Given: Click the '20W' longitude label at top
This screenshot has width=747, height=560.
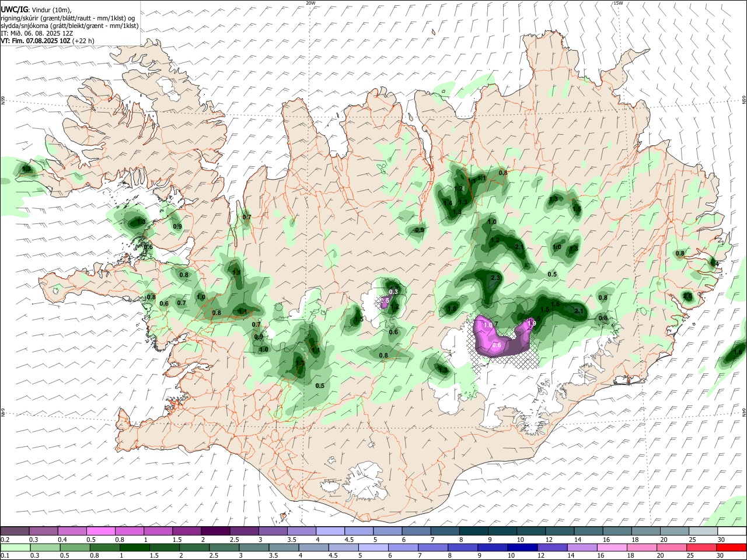Looking at the screenshot, I should click(310, 3).
